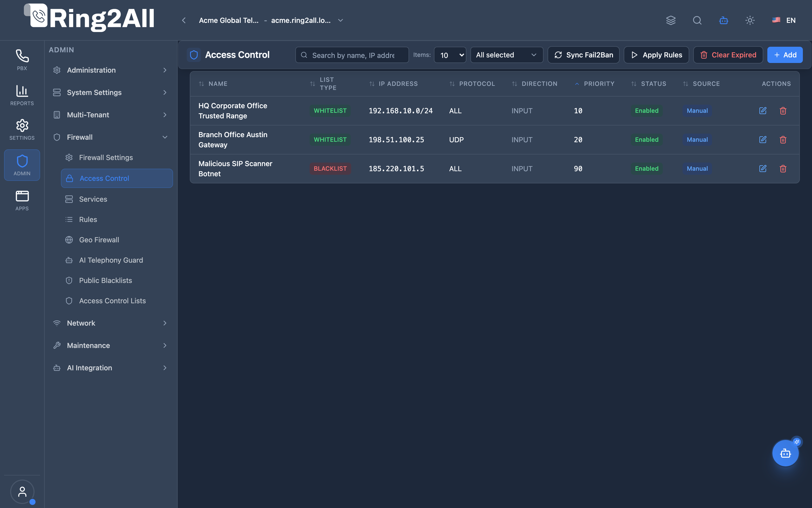Edit the Malicious SIP Scanner Botnet rule

(763, 168)
